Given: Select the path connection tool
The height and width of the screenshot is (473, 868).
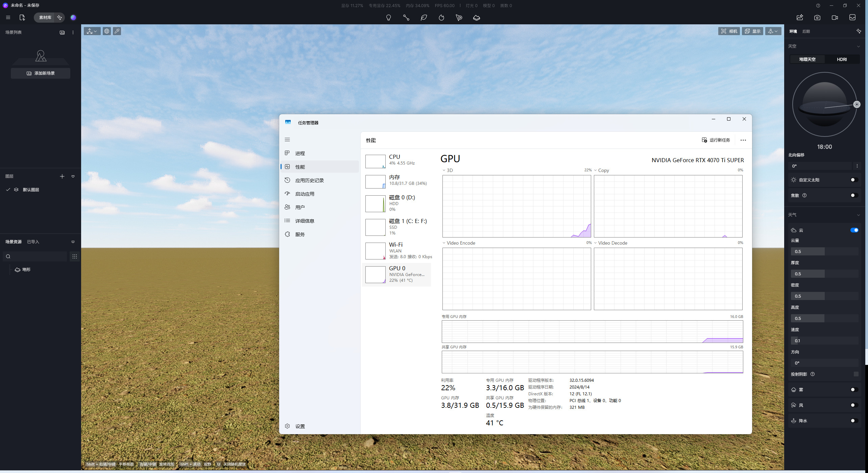Looking at the screenshot, I should tap(406, 18).
